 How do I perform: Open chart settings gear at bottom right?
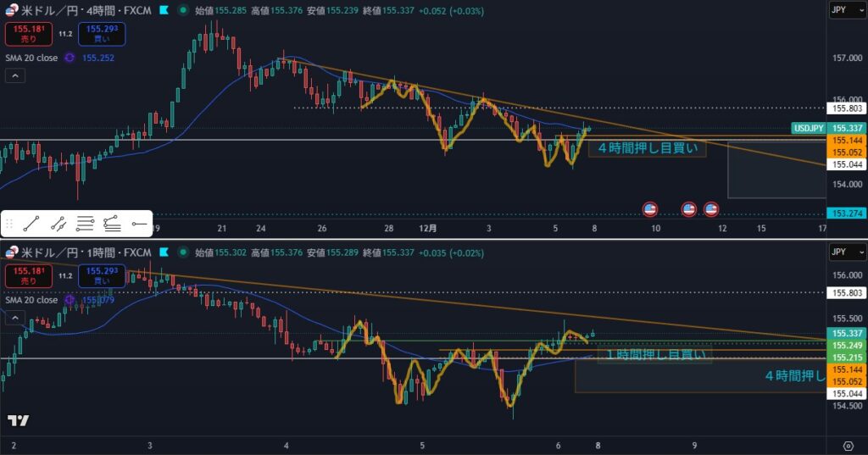(848, 446)
